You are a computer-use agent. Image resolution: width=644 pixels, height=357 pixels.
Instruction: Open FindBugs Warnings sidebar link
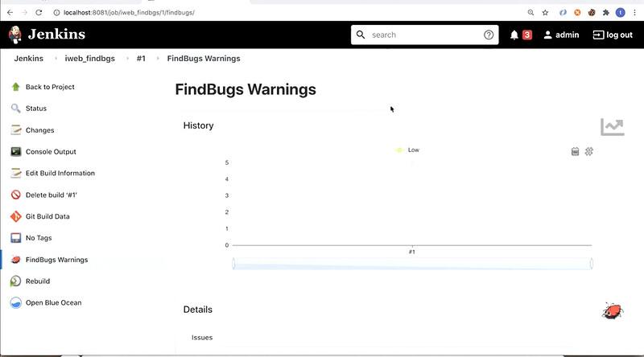pos(56,260)
